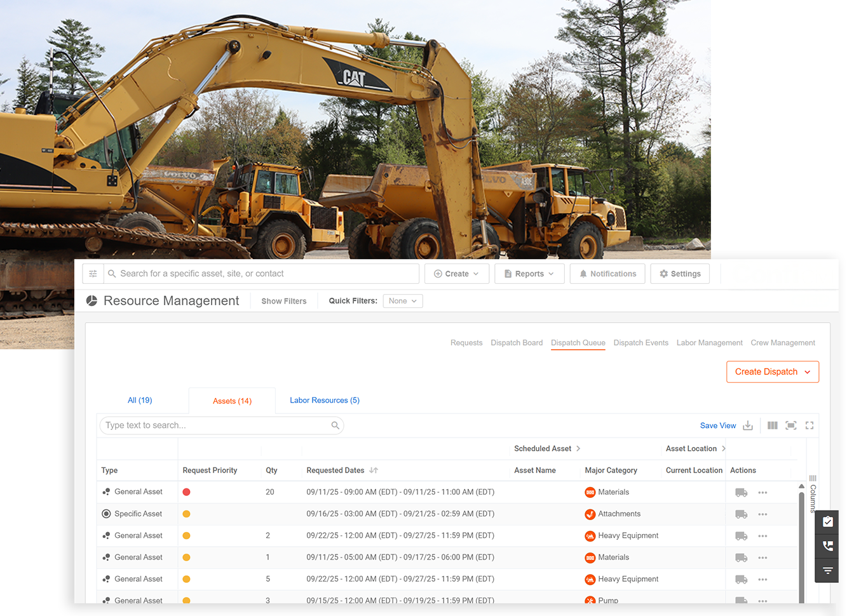Click the fullscreen expand icon above the table
This screenshot has height=616, width=847.
tap(809, 425)
